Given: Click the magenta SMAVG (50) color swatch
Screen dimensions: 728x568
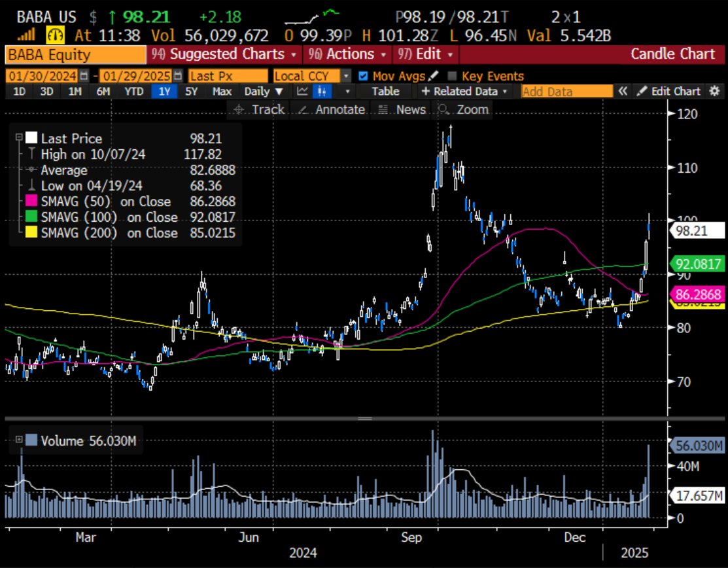Looking at the screenshot, I should point(31,201).
